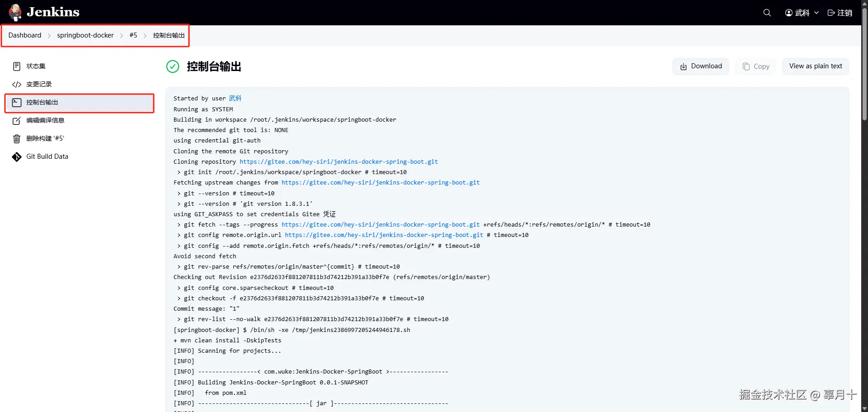Click trash icon to delete build #5
Screen dimensions: 868x412
pos(17,139)
